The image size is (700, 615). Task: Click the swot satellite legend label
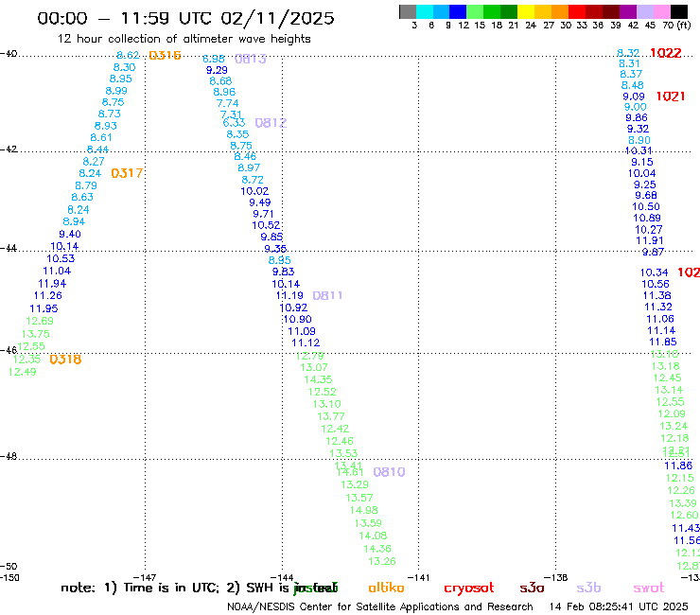coord(649,588)
